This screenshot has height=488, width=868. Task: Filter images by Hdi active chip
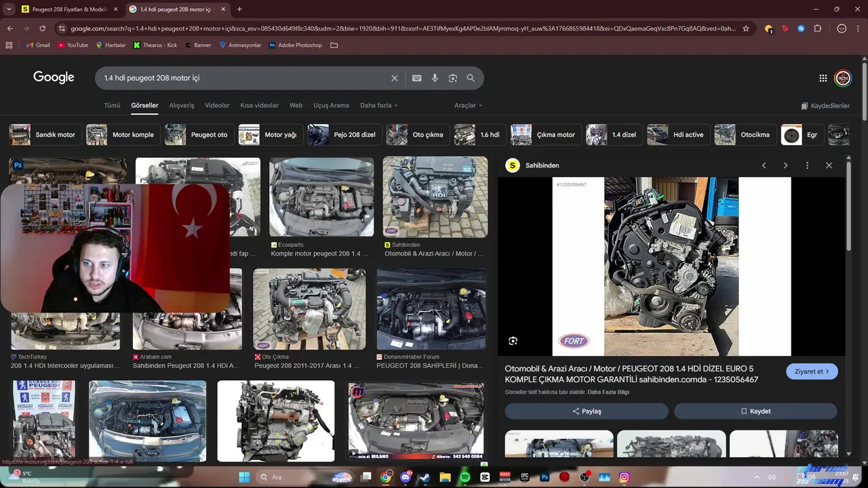point(679,135)
